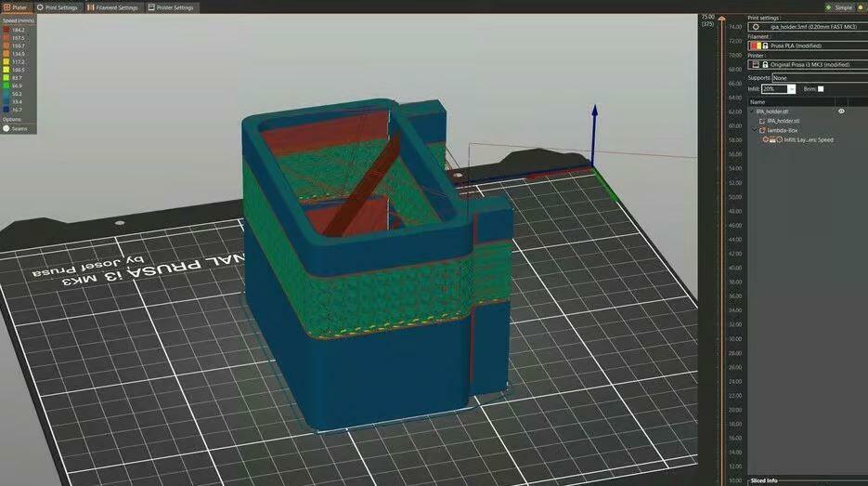Viewport: 868px width, 486px height.
Task: Collapse the IPA_holder.stl object tree
Action: click(x=752, y=112)
